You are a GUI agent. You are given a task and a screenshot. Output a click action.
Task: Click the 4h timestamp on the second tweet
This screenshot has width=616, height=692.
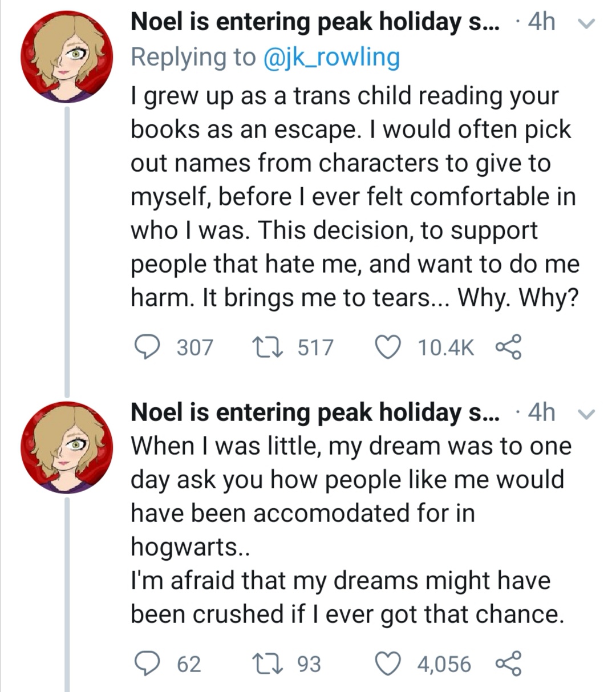pos(541,412)
